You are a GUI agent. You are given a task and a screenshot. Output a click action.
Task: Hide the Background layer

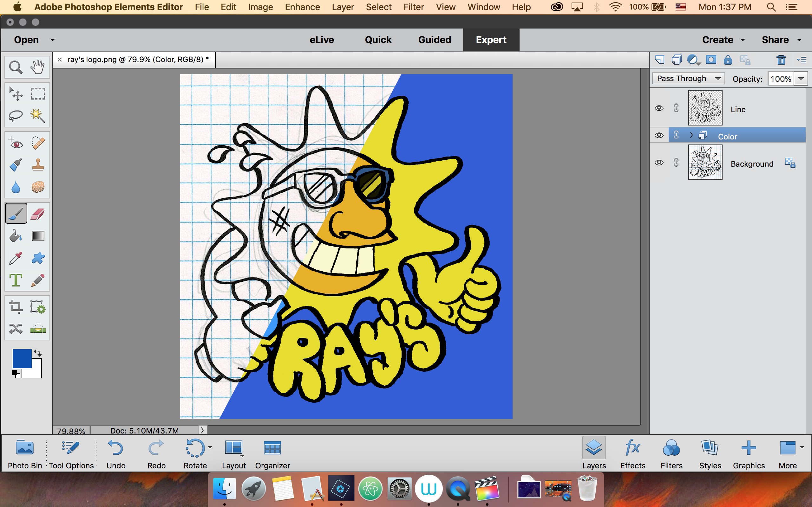(x=659, y=163)
